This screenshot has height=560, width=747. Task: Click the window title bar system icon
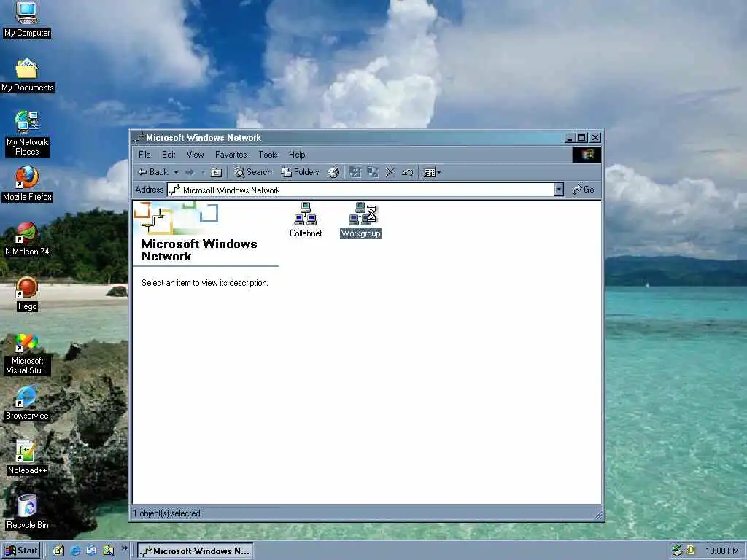pos(139,138)
